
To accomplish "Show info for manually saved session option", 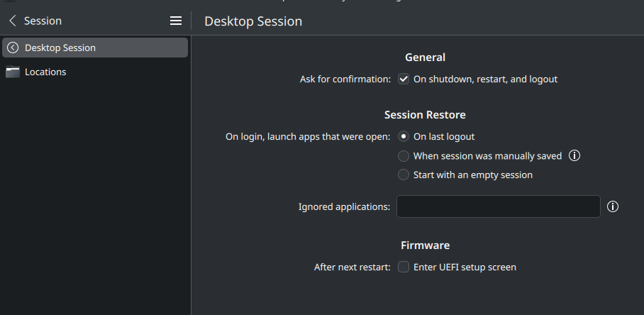I will 574,155.
